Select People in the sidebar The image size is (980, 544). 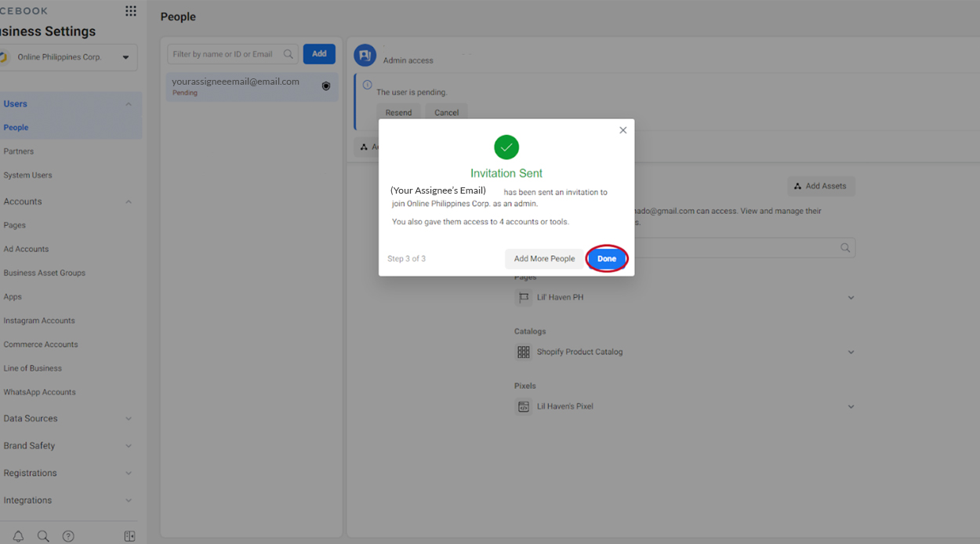click(16, 128)
